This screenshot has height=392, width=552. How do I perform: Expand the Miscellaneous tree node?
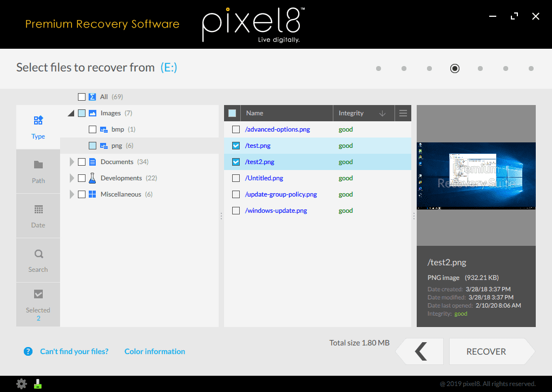(x=72, y=194)
